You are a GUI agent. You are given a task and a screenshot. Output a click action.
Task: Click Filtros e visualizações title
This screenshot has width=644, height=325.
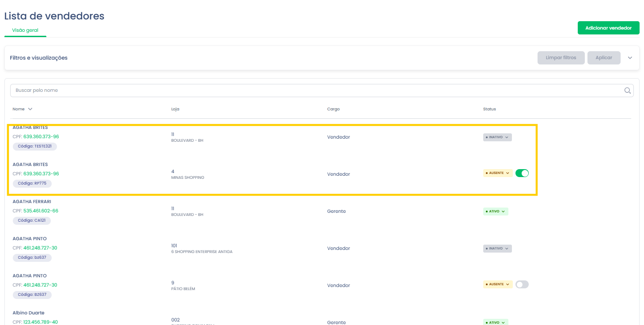[x=39, y=58]
